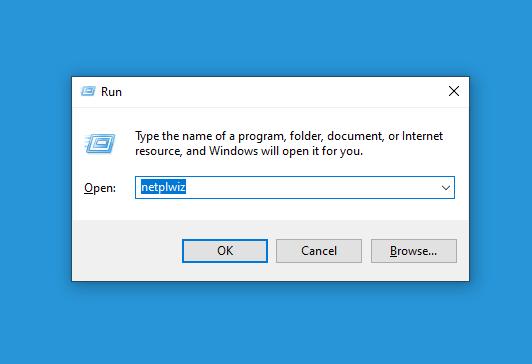Place cursor in empty part of Open field
532x364 pixels.
click(x=312, y=188)
